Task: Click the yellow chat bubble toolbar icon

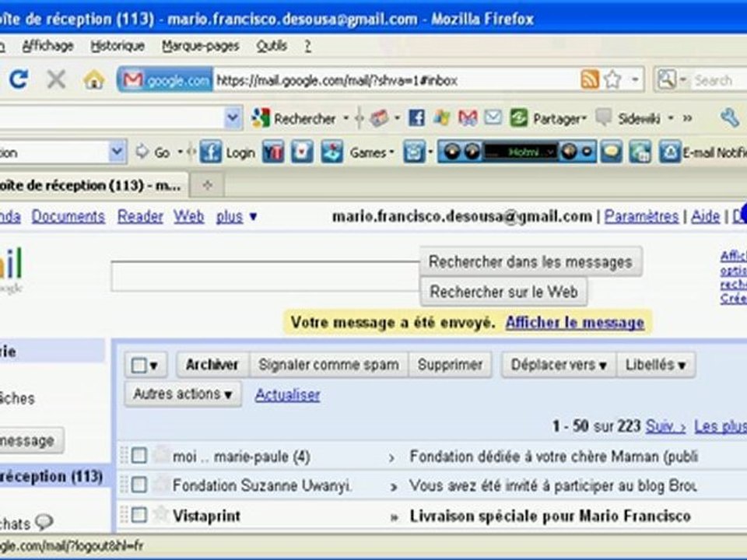Action: [x=612, y=152]
